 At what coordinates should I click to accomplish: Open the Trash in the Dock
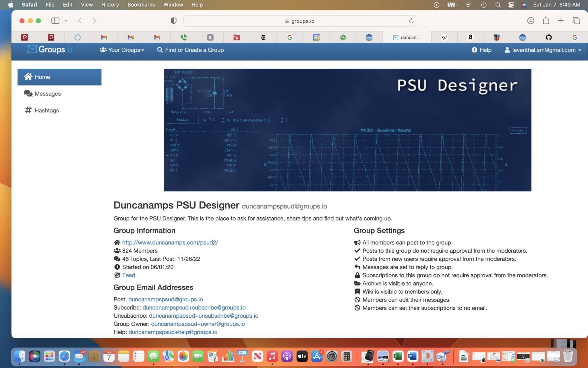pos(568,356)
